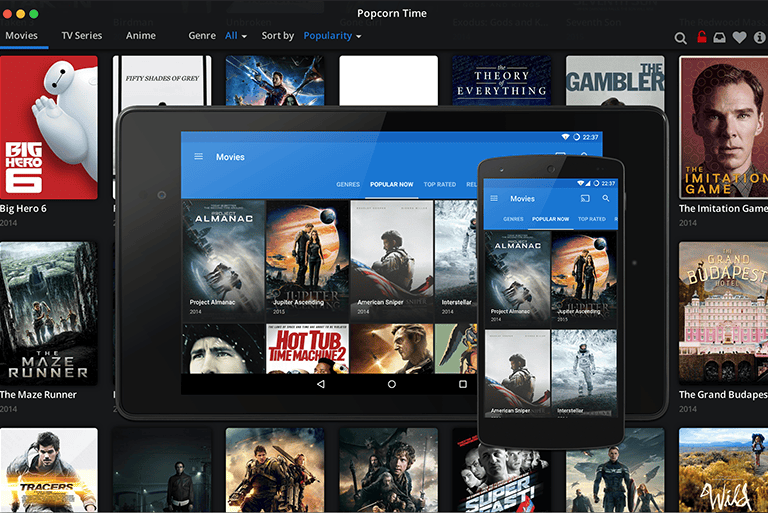Click the yellow macOS minimize window button
Image resolution: width=768 pixels, height=513 pixels.
coord(21,14)
